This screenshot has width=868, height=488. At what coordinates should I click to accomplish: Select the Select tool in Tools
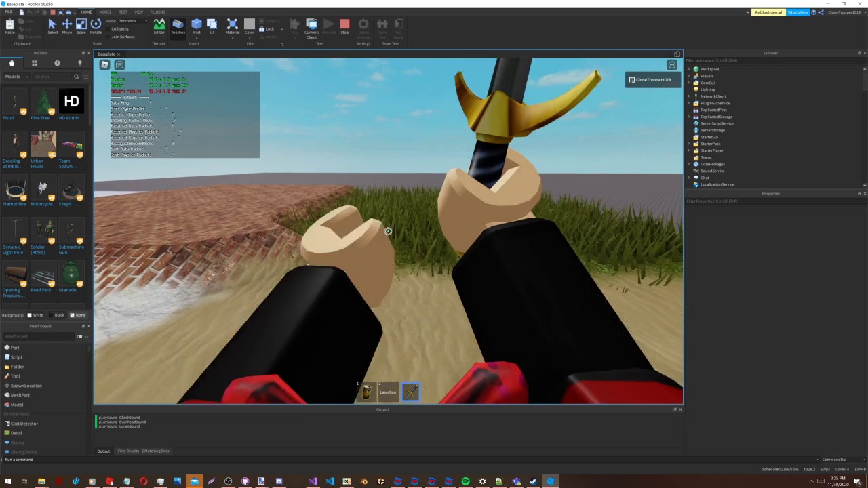click(52, 25)
